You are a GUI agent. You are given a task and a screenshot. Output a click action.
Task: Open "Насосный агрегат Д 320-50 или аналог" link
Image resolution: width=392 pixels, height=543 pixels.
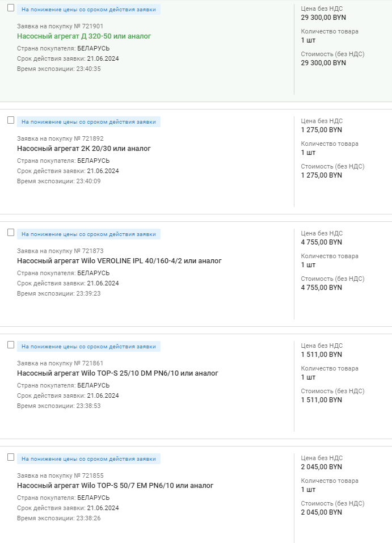[x=84, y=36]
